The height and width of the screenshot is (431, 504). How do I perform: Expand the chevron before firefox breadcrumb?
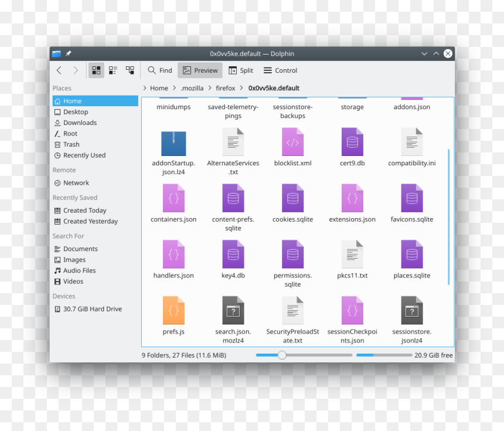[210, 88]
